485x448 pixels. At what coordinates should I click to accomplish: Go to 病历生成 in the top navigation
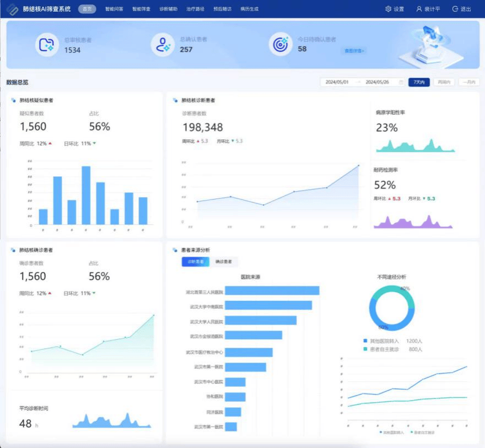pos(249,9)
